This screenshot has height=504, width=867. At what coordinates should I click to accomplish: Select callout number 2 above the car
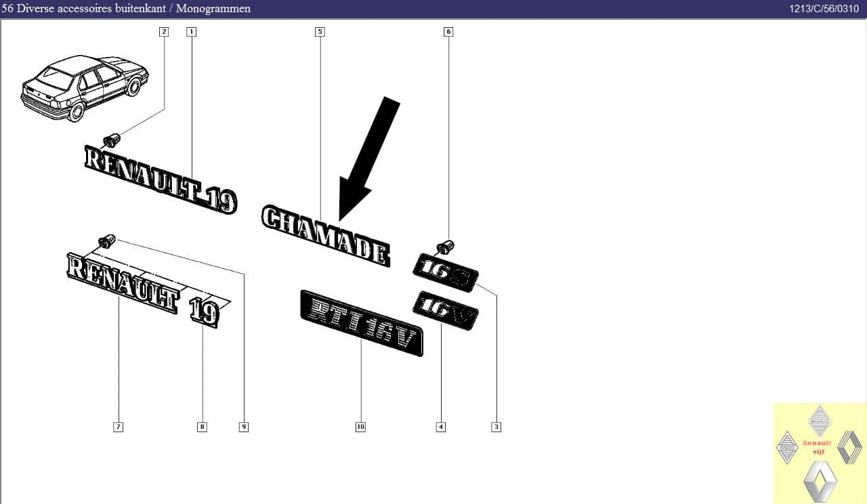click(x=163, y=32)
